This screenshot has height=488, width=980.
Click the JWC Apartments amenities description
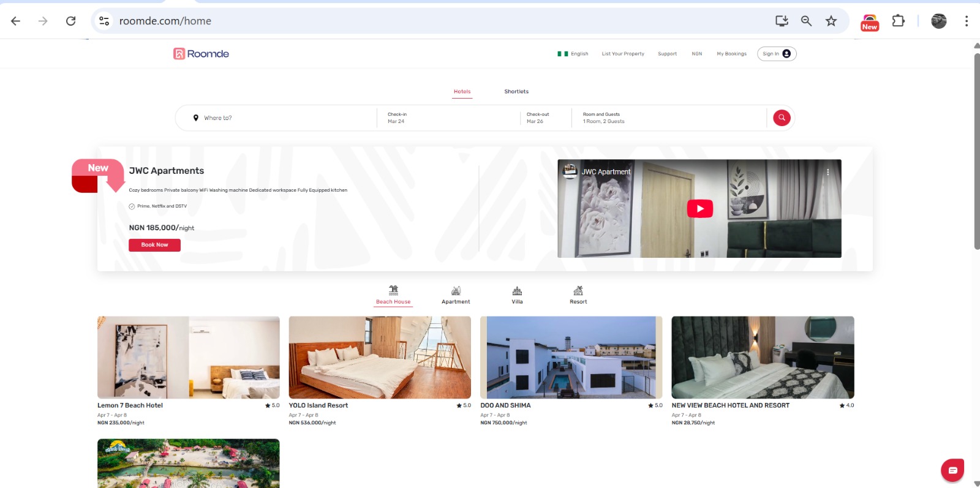pos(238,190)
